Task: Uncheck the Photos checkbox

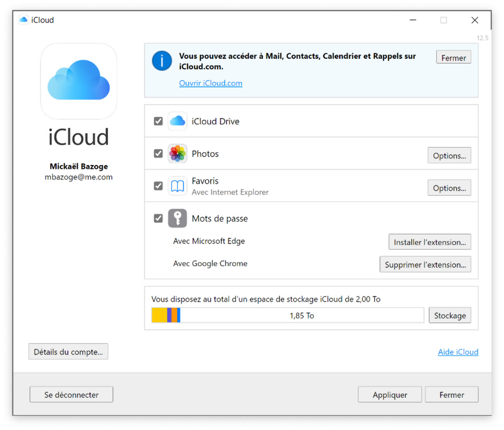Action: click(158, 154)
